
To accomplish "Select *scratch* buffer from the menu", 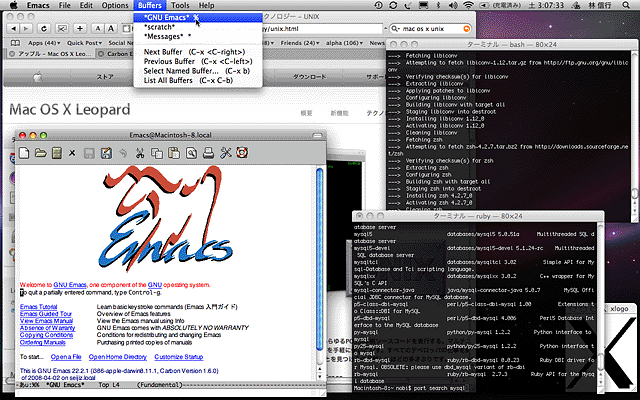I will point(198,27).
